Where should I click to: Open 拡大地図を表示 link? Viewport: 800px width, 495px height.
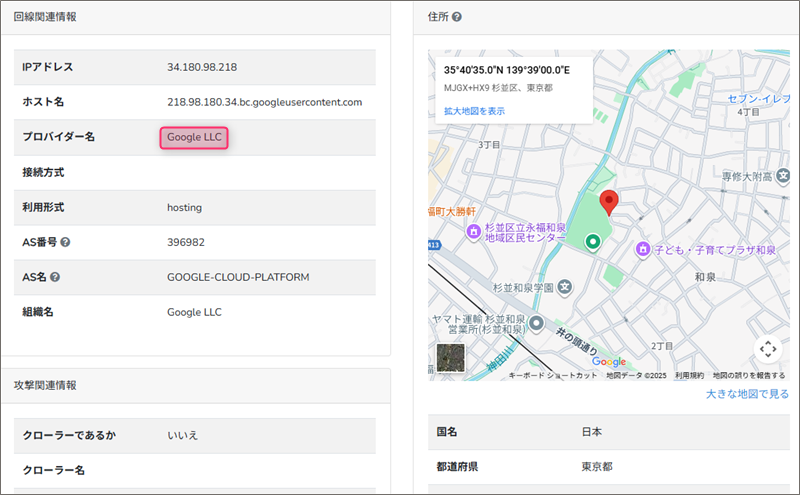474,111
